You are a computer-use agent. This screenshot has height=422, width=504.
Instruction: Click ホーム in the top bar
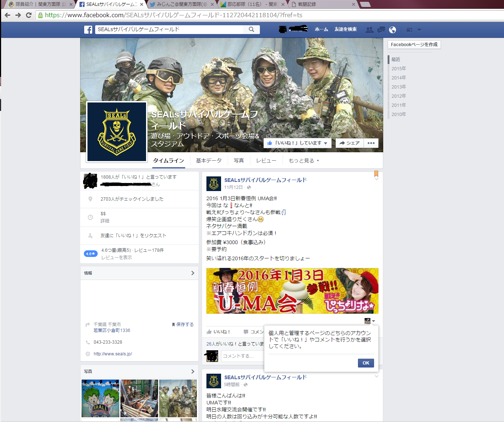click(x=321, y=29)
